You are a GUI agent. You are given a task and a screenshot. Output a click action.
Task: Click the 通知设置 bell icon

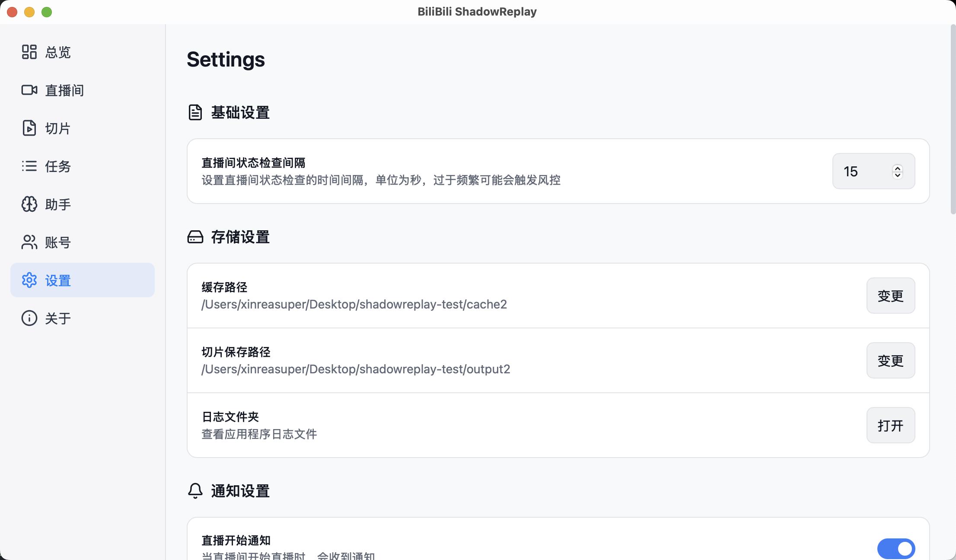[195, 491]
